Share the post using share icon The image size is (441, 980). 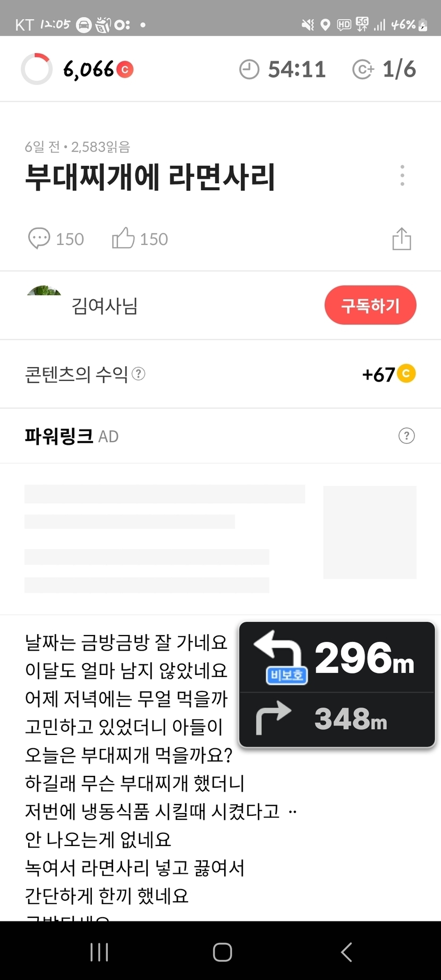[x=402, y=239]
